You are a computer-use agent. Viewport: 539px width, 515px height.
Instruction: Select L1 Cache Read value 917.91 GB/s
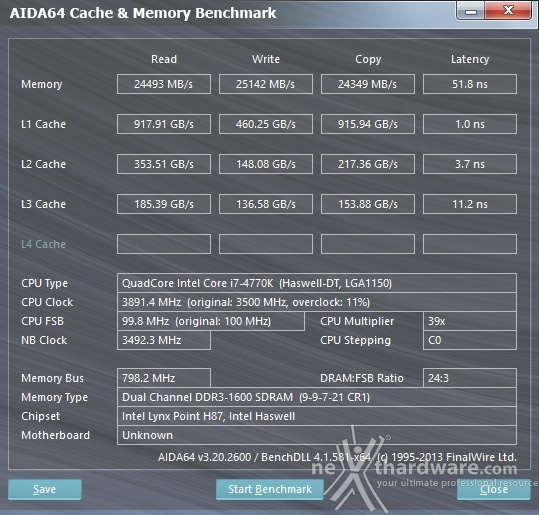click(164, 124)
